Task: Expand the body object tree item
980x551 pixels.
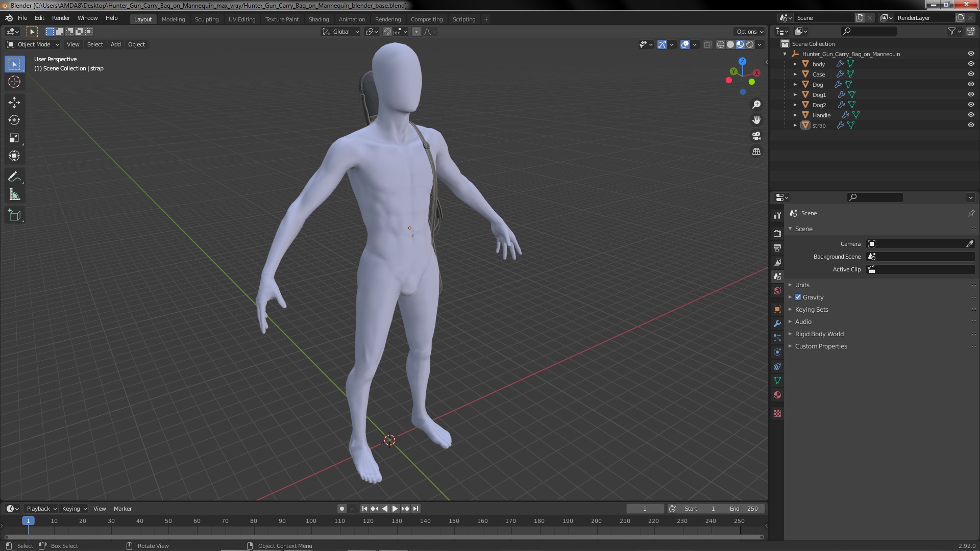Action: point(795,64)
